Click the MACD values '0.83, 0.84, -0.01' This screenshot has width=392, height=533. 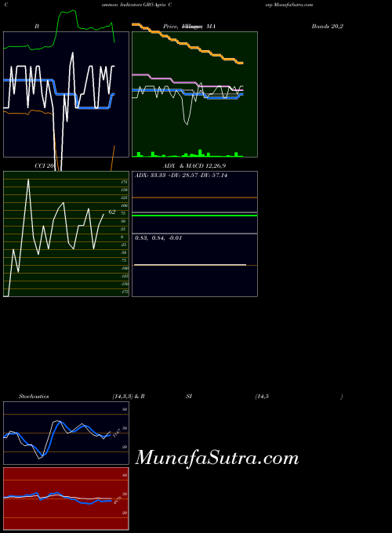point(158,238)
